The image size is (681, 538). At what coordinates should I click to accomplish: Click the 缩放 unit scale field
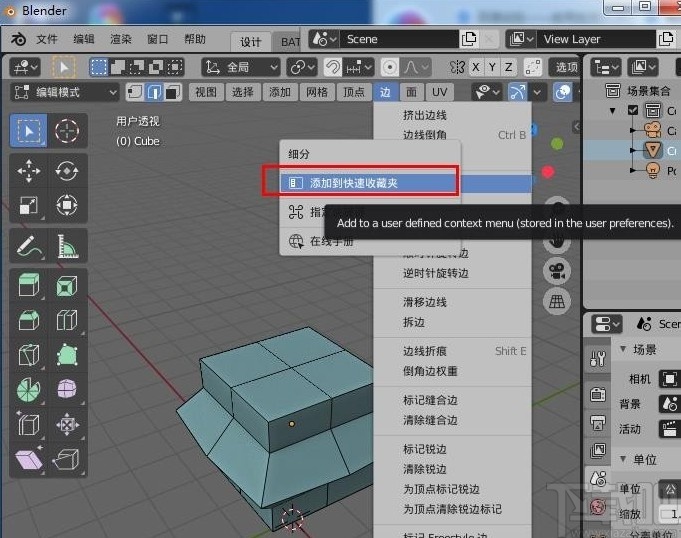[x=670, y=514]
